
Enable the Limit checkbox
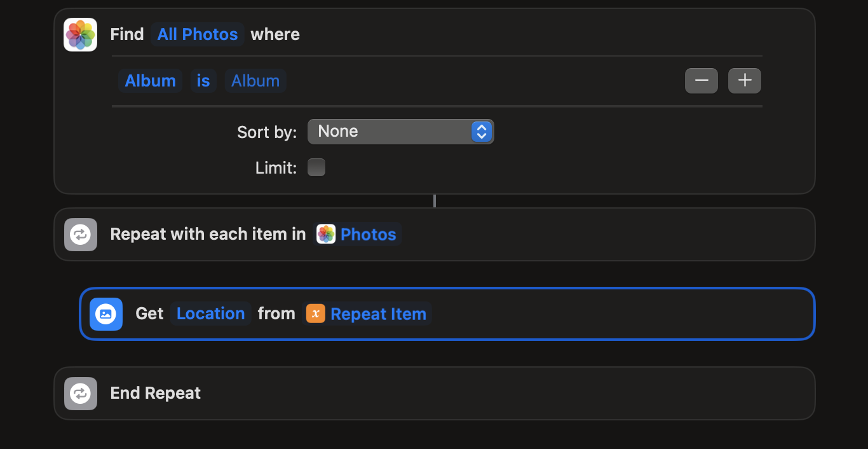click(316, 167)
